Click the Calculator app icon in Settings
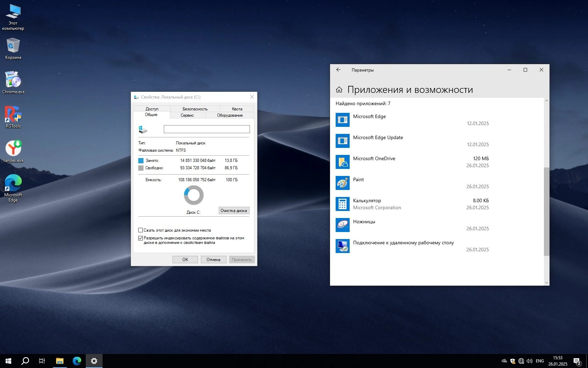 342,204
